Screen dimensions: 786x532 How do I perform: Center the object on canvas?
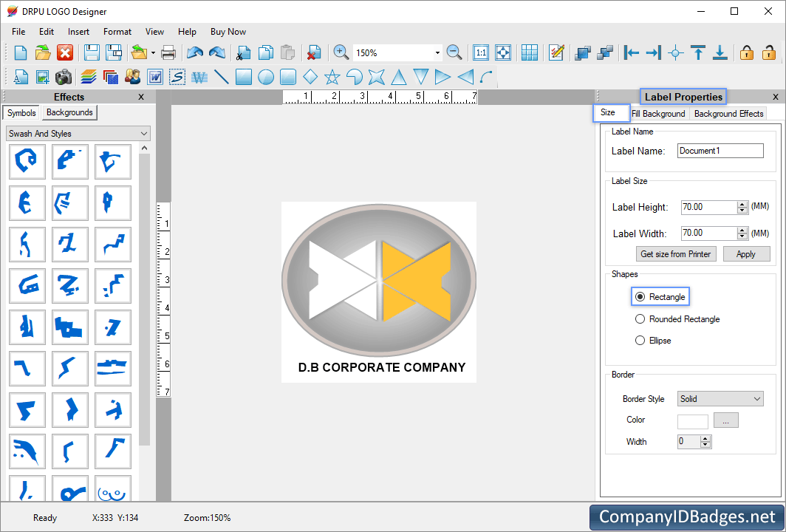pyautogui.click(x=676, y=52)
